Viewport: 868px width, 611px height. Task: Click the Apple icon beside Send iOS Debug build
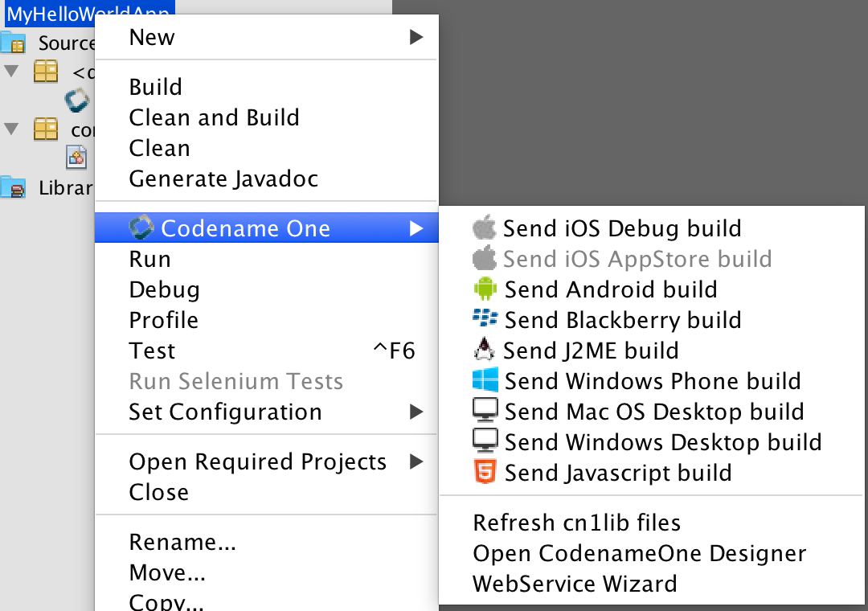[x=485, y=228]
